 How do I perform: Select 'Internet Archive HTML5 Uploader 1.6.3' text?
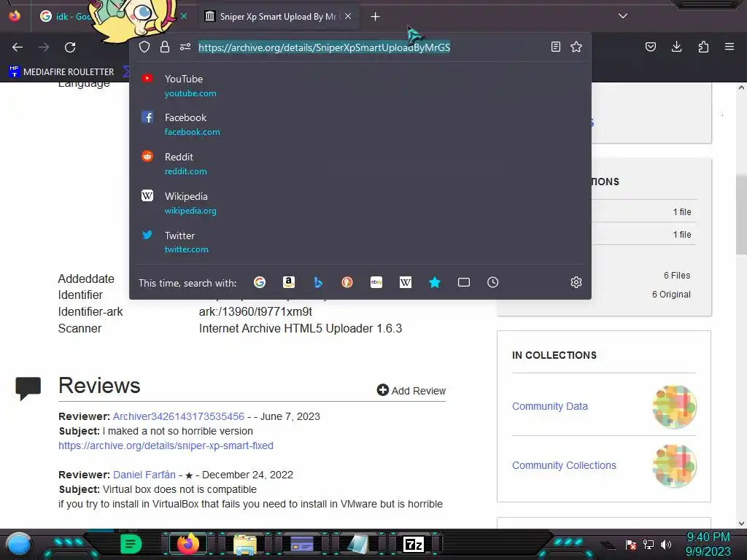coord(301,329)
